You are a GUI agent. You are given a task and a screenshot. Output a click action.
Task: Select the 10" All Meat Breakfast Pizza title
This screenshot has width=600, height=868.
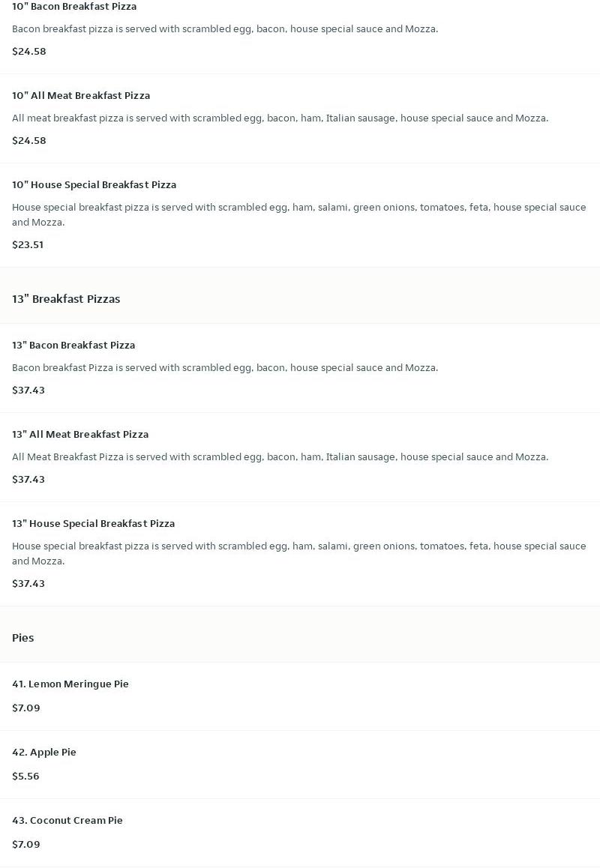click(81, 95)
